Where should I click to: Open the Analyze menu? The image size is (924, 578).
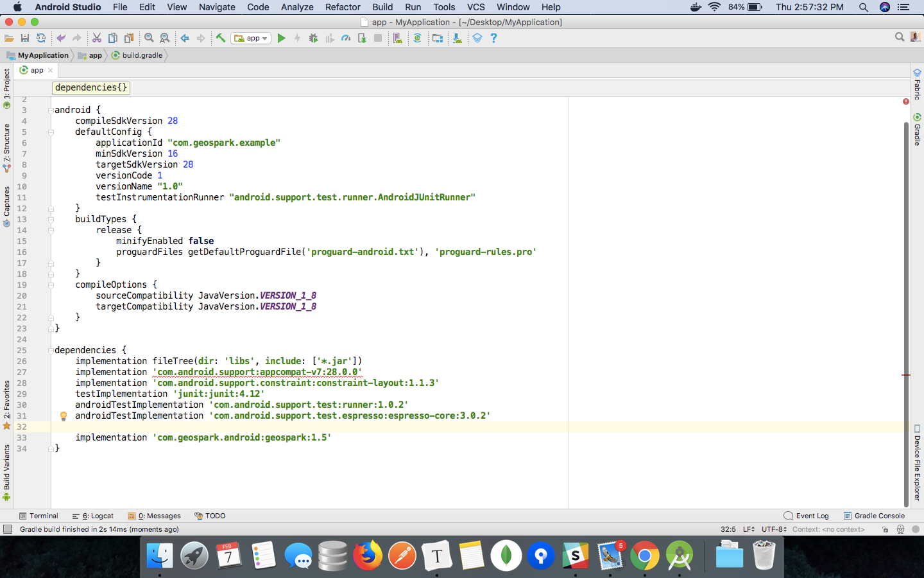click(x=297, y=7)
